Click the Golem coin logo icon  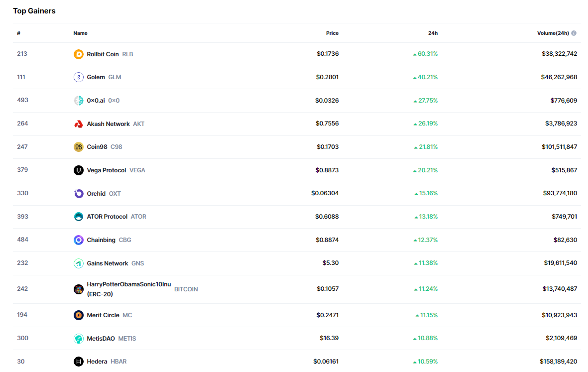tap(79, 77)
